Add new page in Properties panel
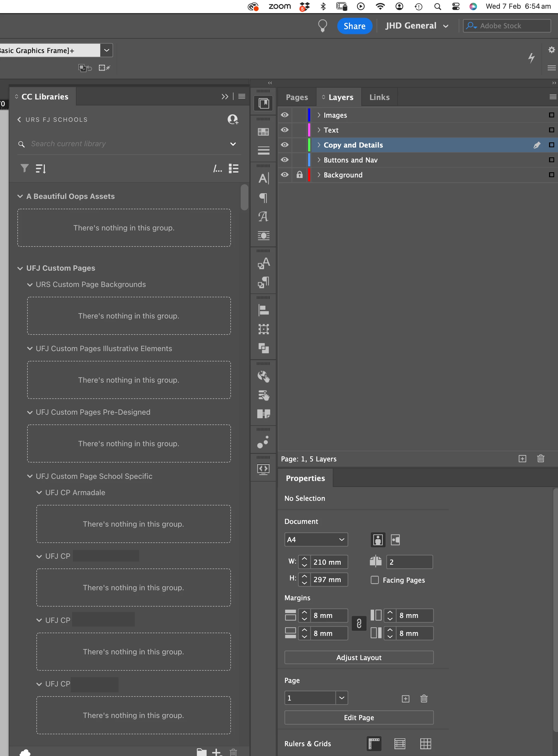 pos(405,699)
